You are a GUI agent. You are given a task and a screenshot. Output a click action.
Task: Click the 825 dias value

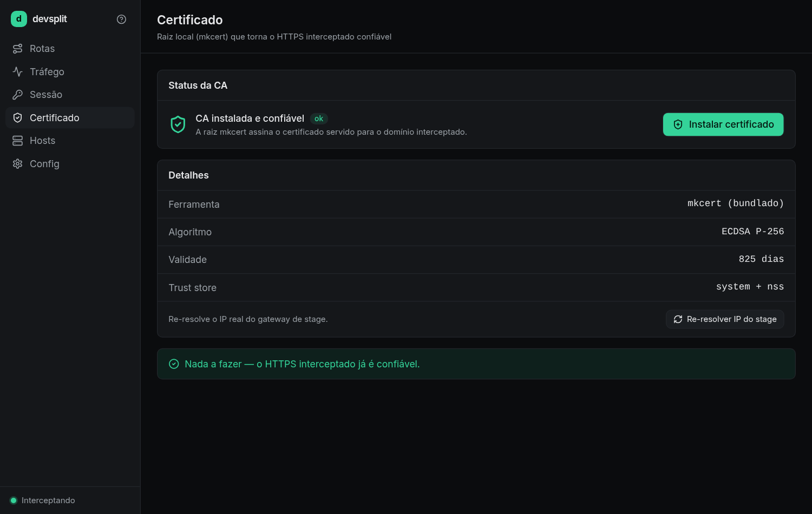coord(761,259)
